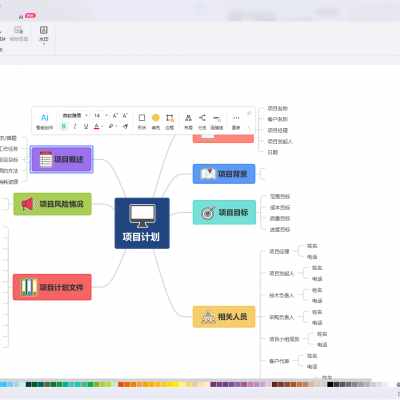Image resolution: width=400 pixels, height=400 pixels.
Task: Open the more options ellipsis menu
Action: [x=236, y=121]
